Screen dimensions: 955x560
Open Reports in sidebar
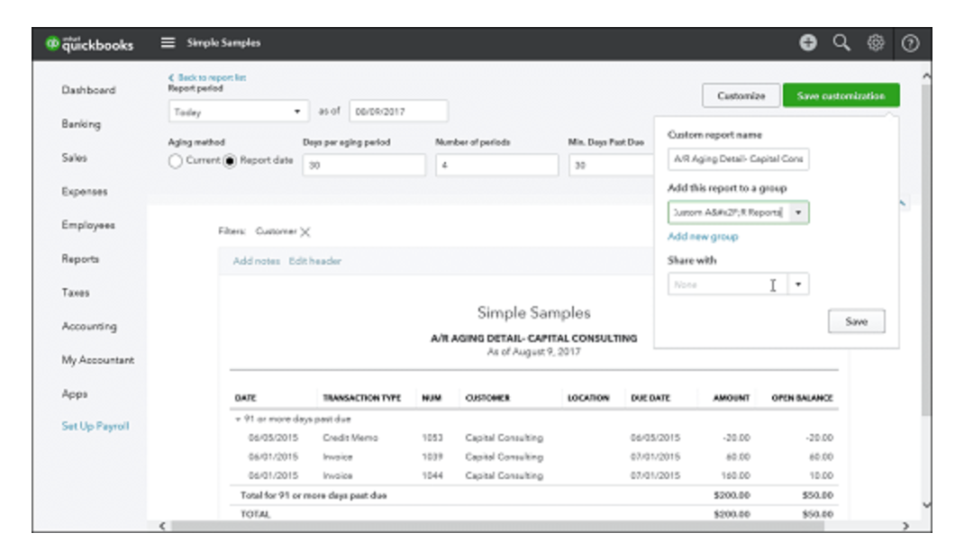[x=80, y=259]
